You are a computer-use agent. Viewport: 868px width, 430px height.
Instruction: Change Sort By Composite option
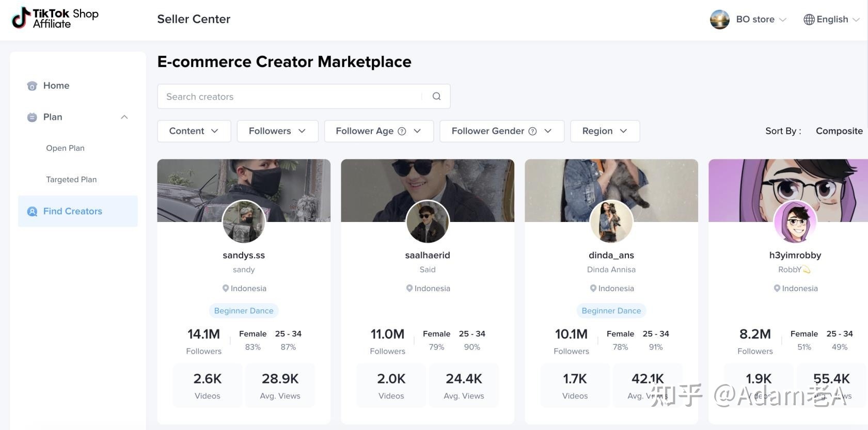[839, 131]
